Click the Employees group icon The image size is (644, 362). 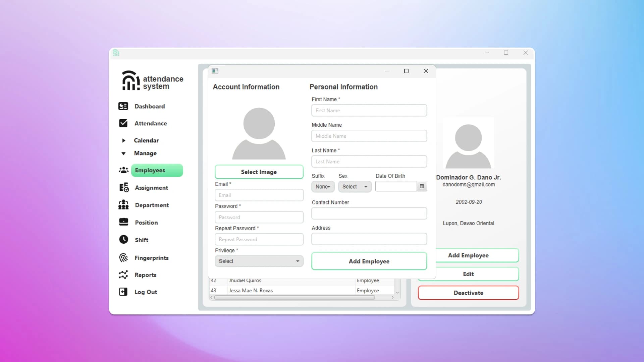pyautogui.click(x=123, y=170)
